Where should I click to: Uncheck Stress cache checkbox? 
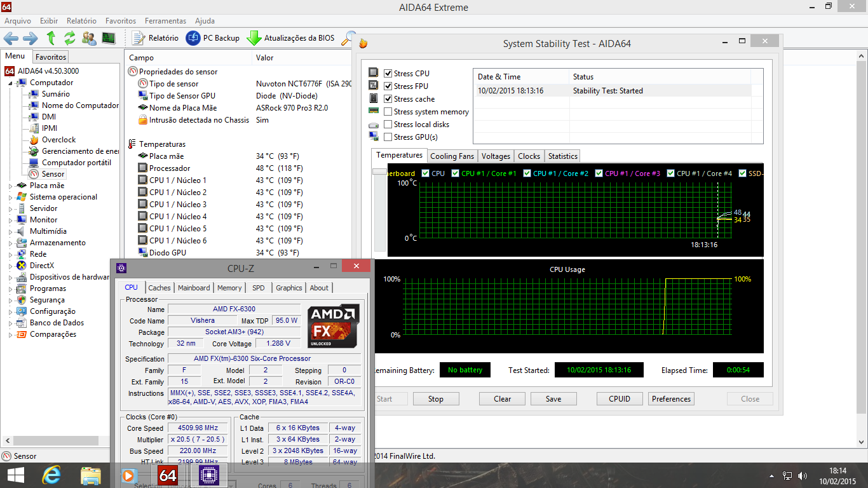coord(388,98)
